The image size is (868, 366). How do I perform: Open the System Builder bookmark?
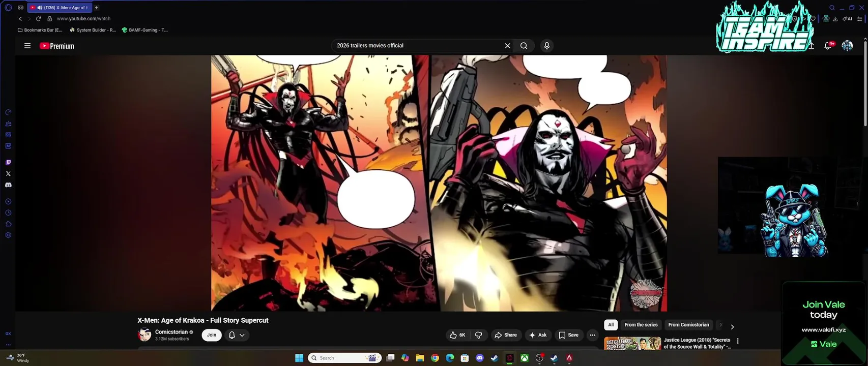pos(93,30)
